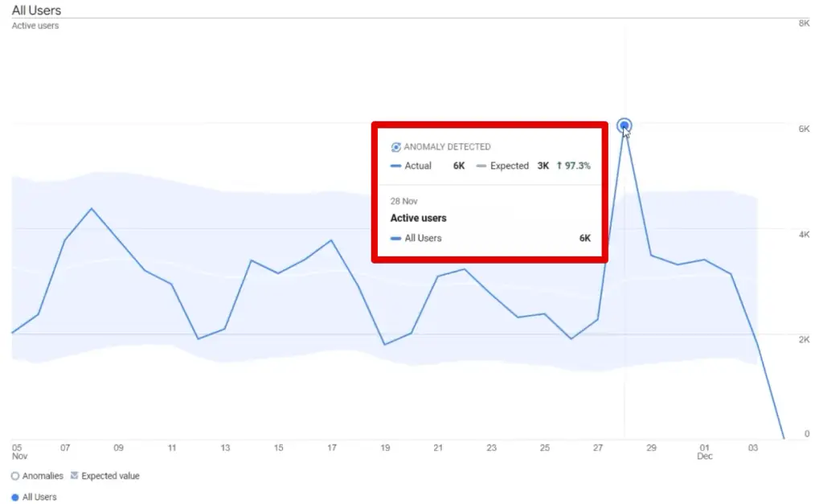This screenshot has height=504, width=823.
Task: Toggle the All Users series legend label
Action: (x=39, y=498)
